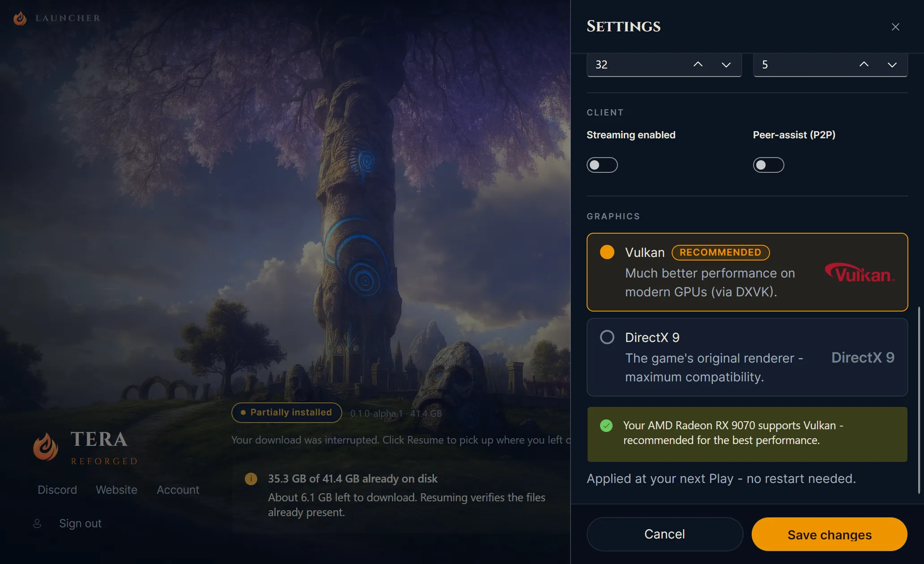Click the Vulkan description about DXVK

point(710,282)
